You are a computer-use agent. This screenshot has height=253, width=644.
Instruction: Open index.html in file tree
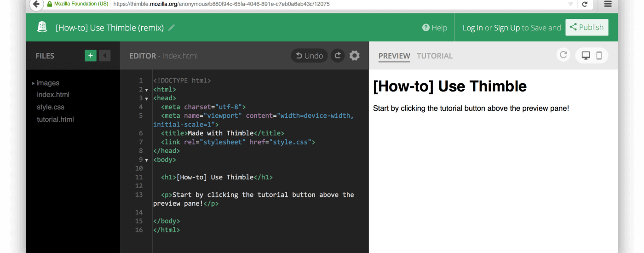tap(53, 95)
